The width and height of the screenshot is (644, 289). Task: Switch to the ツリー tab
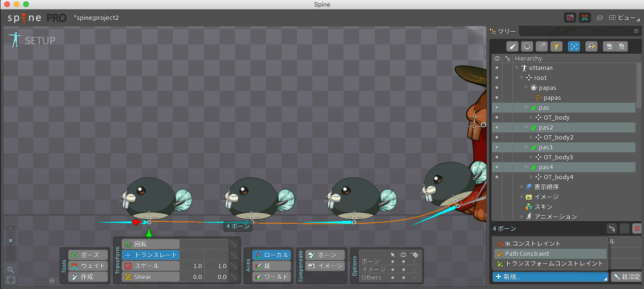coord(503,31)
